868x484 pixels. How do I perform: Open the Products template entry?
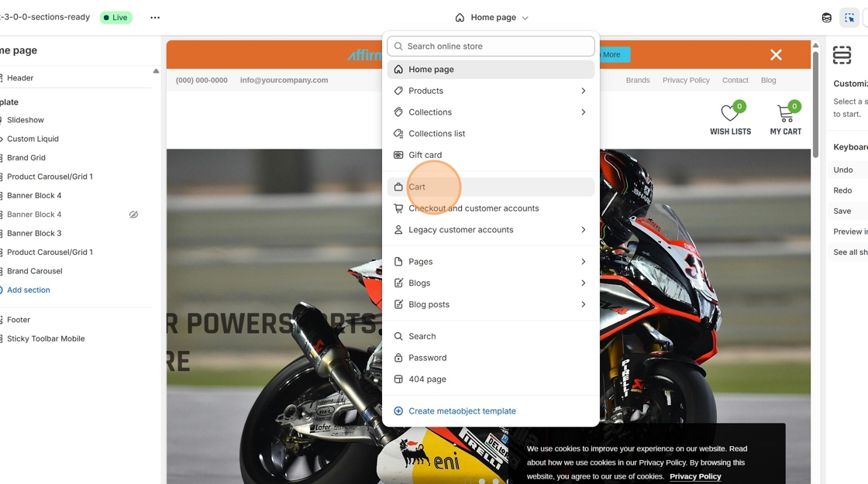491,91
